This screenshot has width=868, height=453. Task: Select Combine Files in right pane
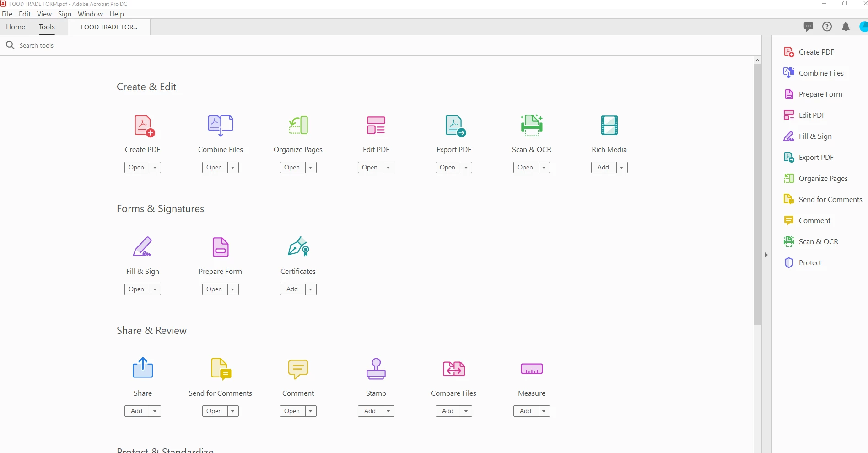point(814,73)
